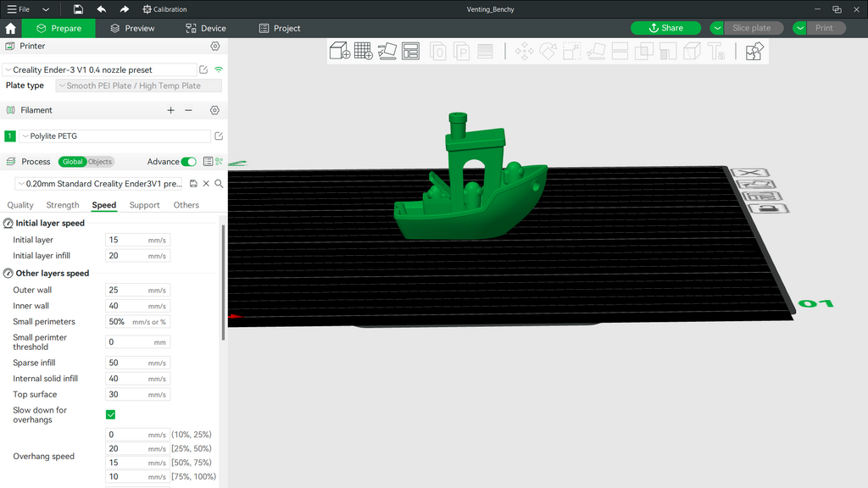Open the Slice plate dropdown arrow
The height and width of the screenshot is (488, 868).
(x=717, y=28)
